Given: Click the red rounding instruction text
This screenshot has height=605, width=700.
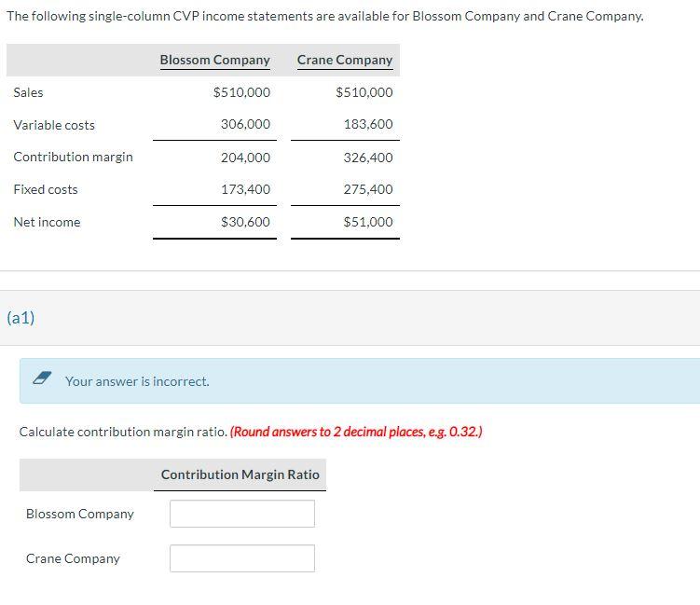Looking at the screenshot, I should coord(356,432).
